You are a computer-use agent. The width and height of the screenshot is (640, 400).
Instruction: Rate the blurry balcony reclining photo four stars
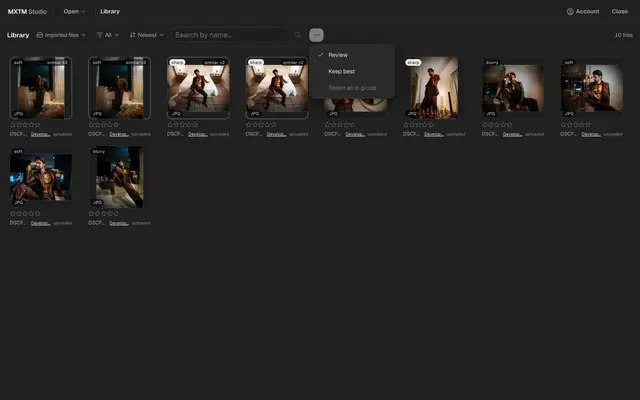pos(110,213)
